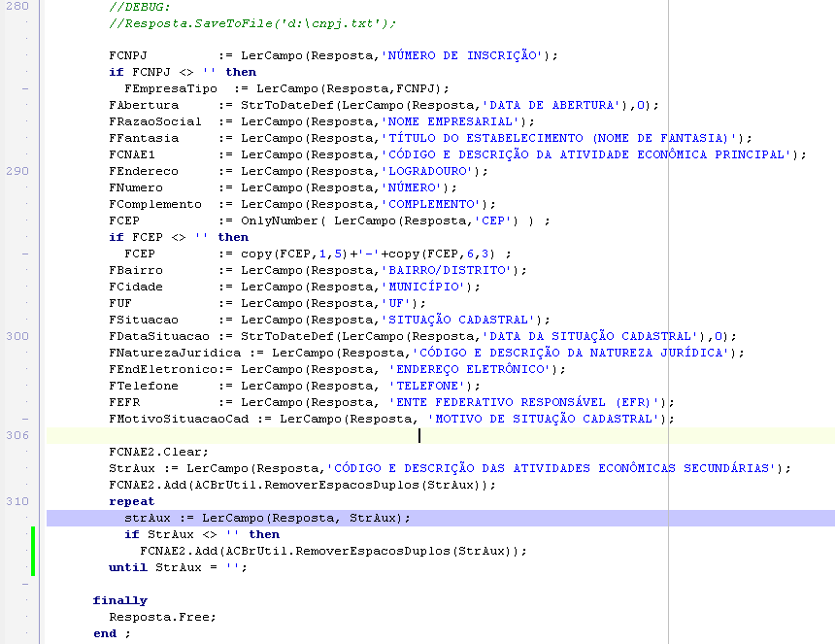836x644 pixels.
Task: Click the 'if FCEP <>' condition line
Action: tap(179, 237)
